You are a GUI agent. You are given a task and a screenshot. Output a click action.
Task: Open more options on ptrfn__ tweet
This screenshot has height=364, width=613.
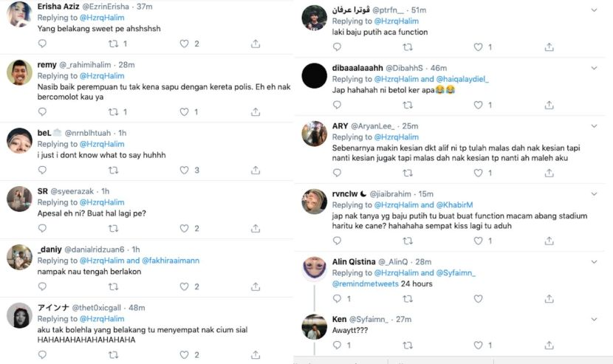pyautogui.click(x=595, y=10)
